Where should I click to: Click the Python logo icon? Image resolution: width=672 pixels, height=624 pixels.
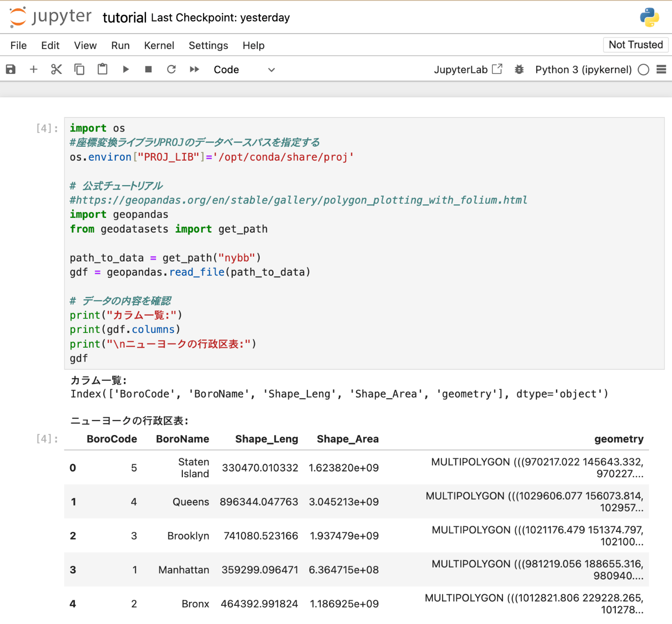(649, 17)
